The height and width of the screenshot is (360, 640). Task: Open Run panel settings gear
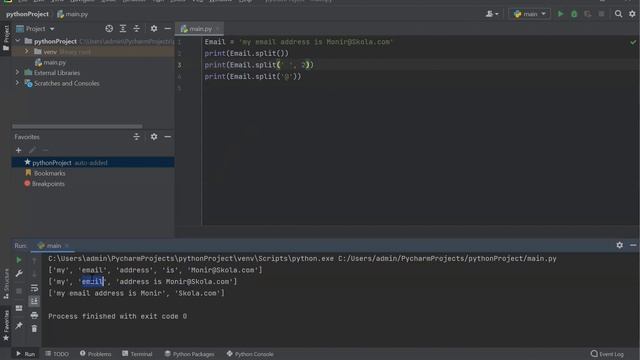click(x=620, y=245)
